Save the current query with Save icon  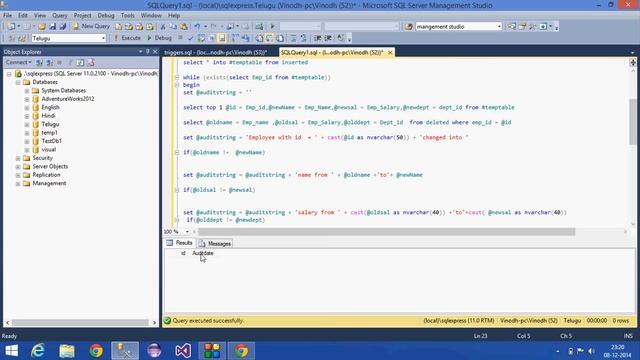click(53, 27)
